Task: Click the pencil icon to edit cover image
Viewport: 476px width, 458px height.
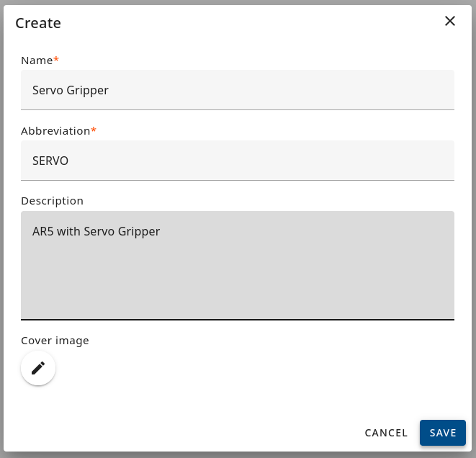Action: (38, 368)
